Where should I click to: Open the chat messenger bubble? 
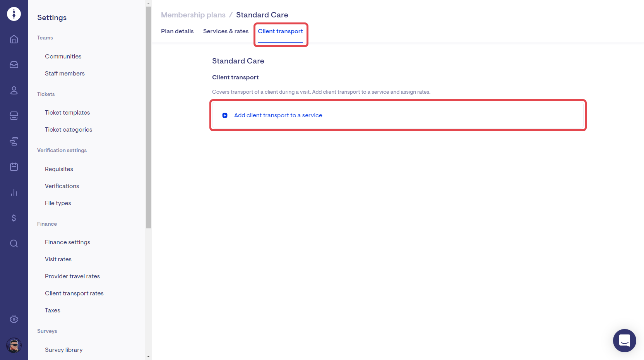[x=624, y=341]
